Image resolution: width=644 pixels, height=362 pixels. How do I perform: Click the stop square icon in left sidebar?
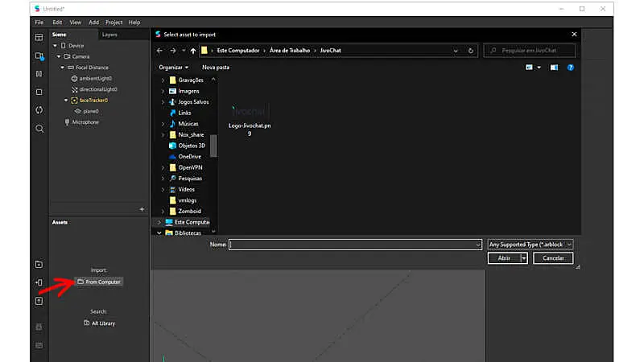[39, 93]
